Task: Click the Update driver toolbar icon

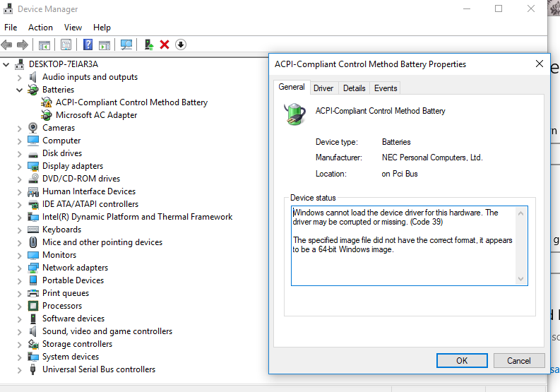Action: pos(148,44)
